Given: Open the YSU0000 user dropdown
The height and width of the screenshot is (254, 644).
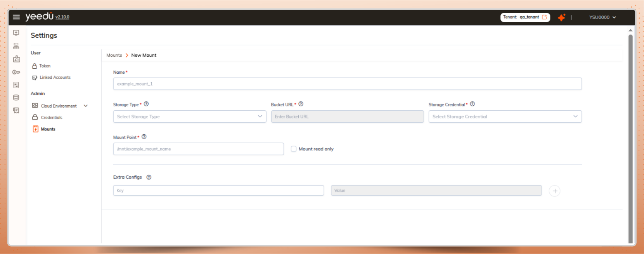Looking at the screenshot, I should 602,17.
